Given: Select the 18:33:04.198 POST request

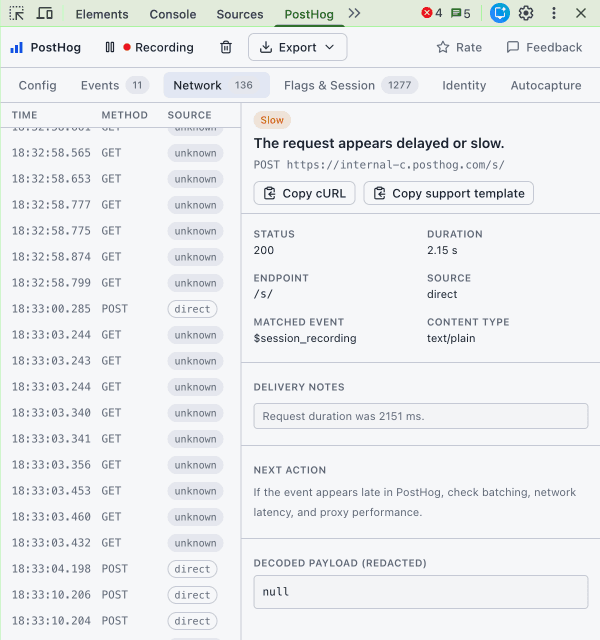Looking at the screenshot, I should (120, 569).
